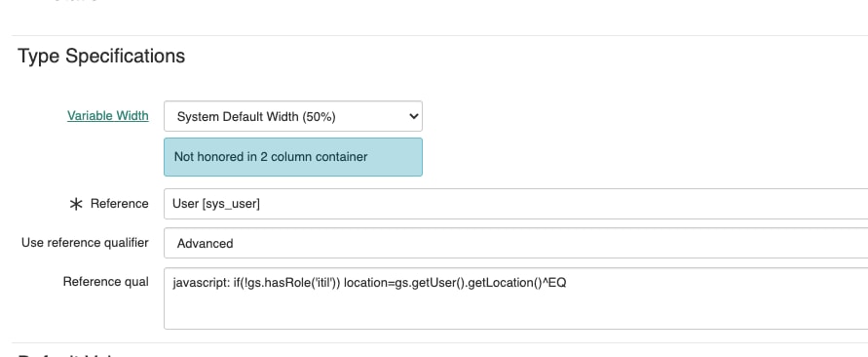Click the word javascript: in Reference qual
The width and height of the screenshot is (868, 357).
(198, 283)
